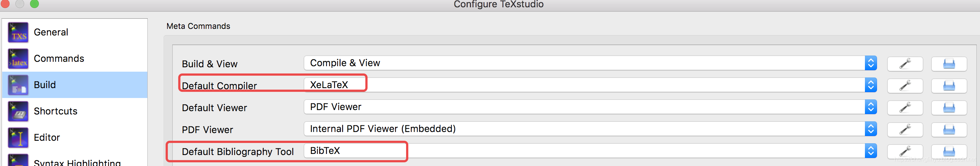Open the Build & View dropdown
The image size is (980, 166).
tap(590, 63)
